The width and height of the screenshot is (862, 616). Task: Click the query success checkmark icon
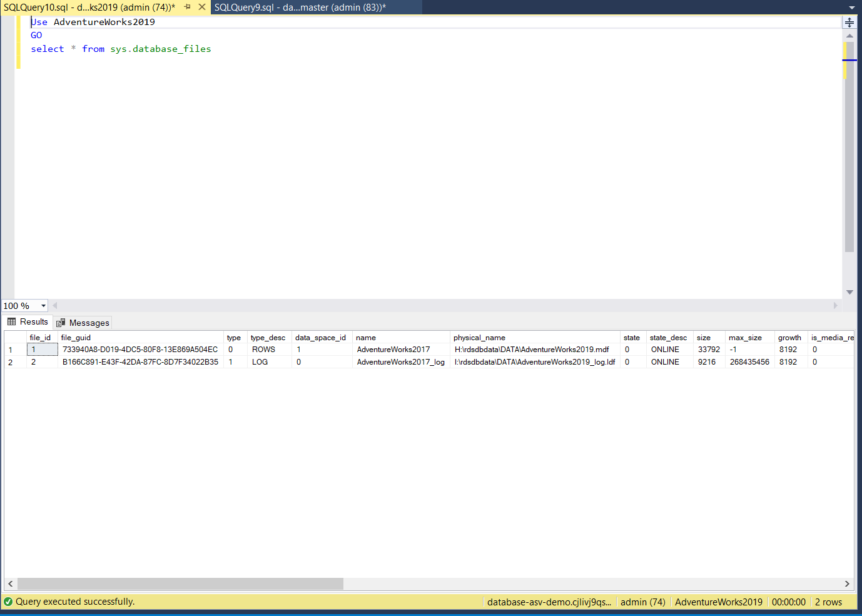click(x=8, y=602)
